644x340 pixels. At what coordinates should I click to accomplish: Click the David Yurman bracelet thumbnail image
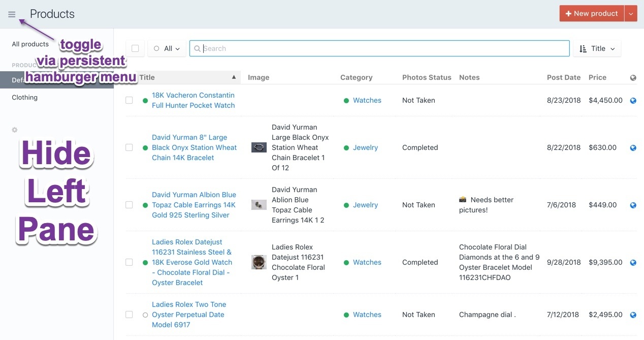pyautogui.click(x=259, y=147)
